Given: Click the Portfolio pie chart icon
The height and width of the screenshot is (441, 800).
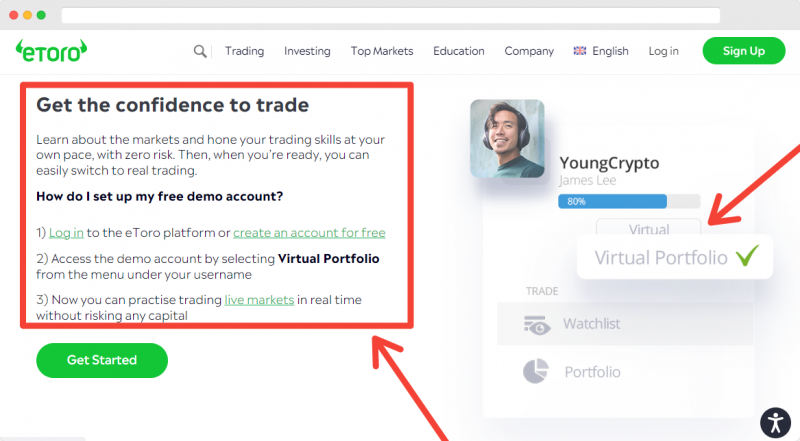Looking at the screenshot, I should (x=536, y=372).
